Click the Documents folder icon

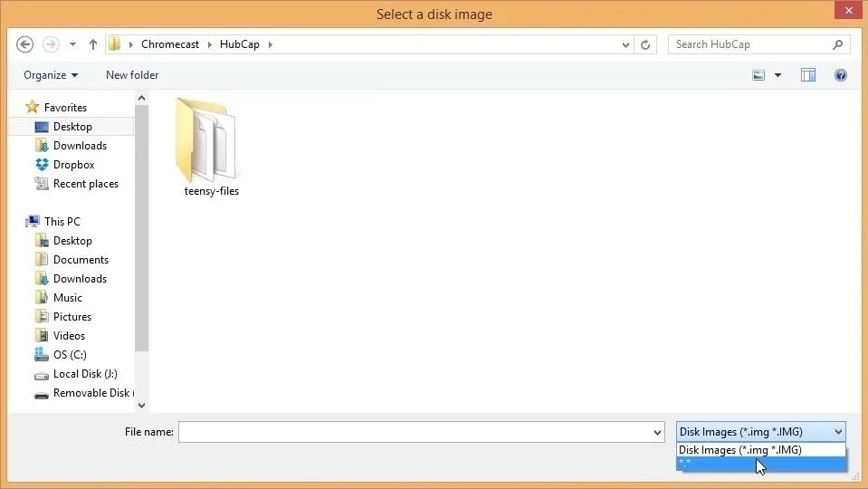(42, 259)
